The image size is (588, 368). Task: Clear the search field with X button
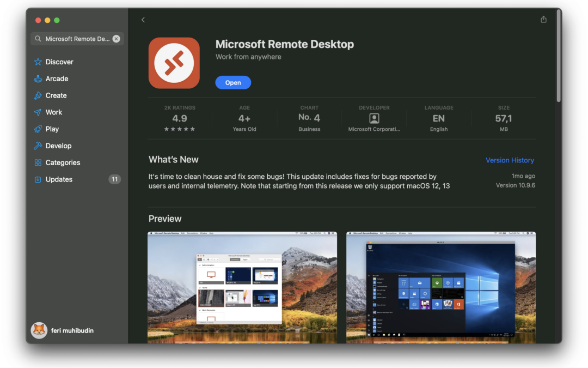(117, 39)
